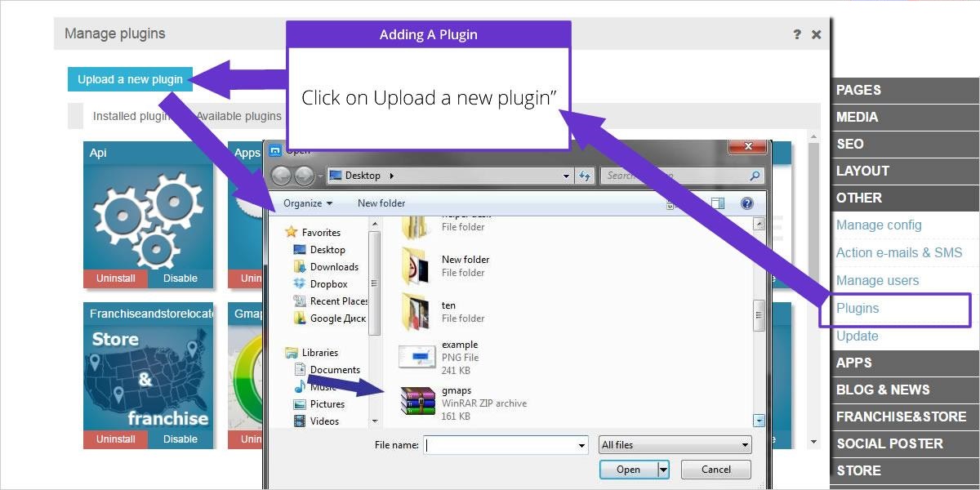Click the blue help icon on the dialog toolbar
This screenshot has height=490, width=980.
point(746,203)
